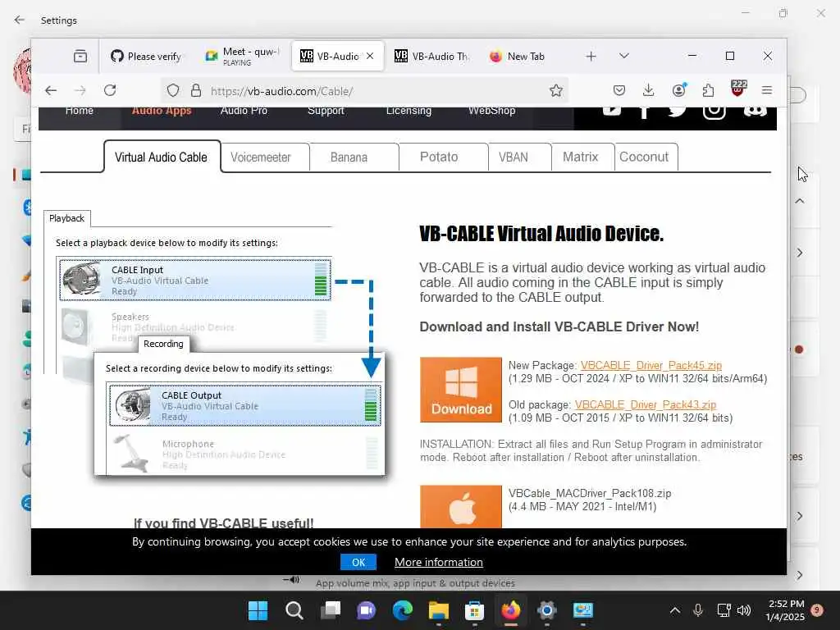Open Firefox account icon

pos(679,90)
